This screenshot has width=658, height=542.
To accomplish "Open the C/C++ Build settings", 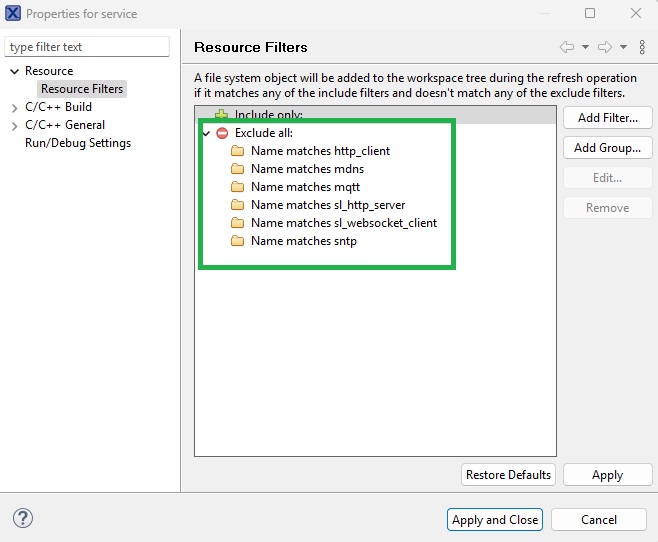I will tap(58, 107).
